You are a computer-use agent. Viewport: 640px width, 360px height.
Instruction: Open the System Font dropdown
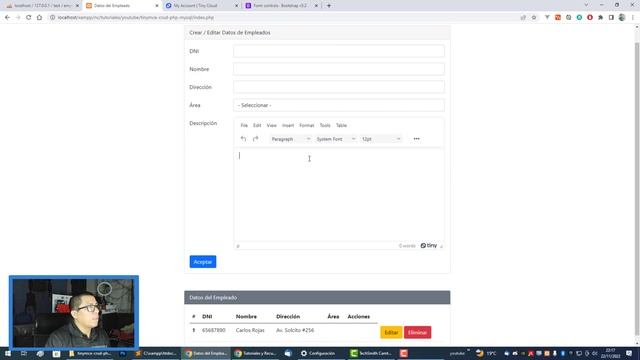[x=336, y=139]
